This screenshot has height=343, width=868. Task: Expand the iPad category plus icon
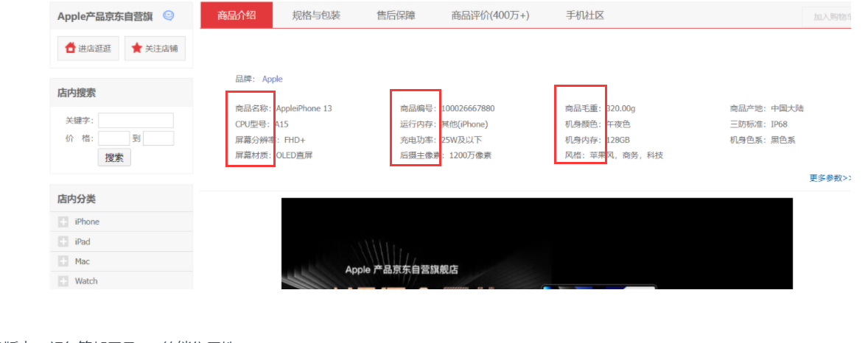[x=63, y=241]
